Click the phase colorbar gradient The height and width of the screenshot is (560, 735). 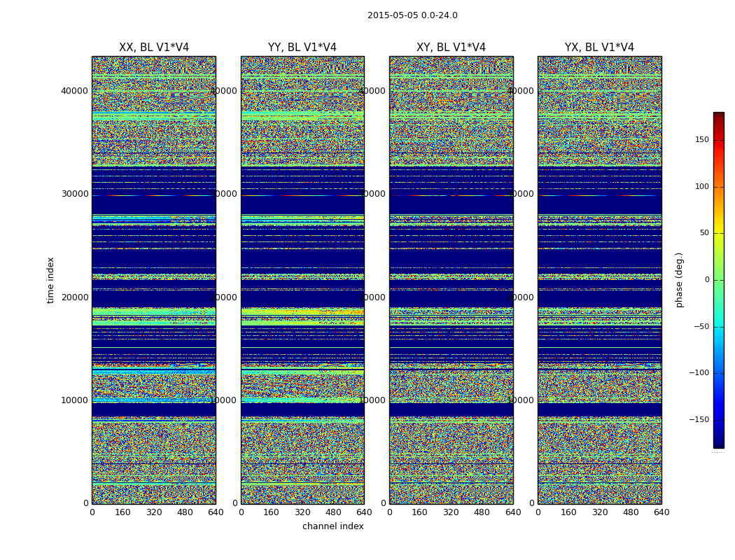(719, 280)
